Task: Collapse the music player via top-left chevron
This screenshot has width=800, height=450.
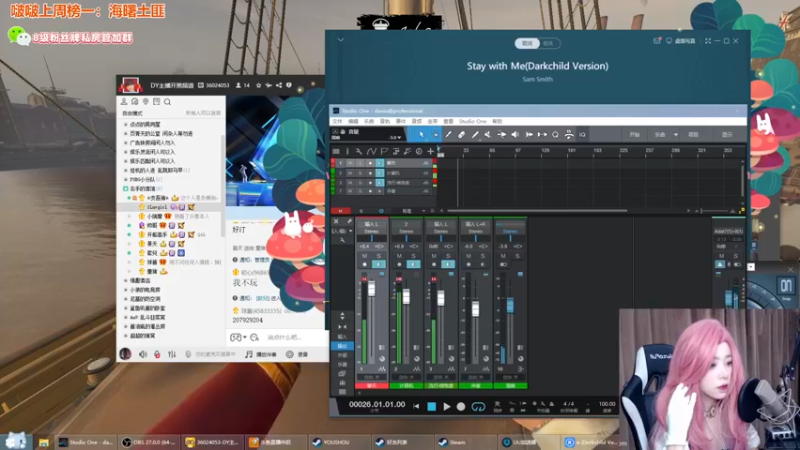Action: point(340,39)
